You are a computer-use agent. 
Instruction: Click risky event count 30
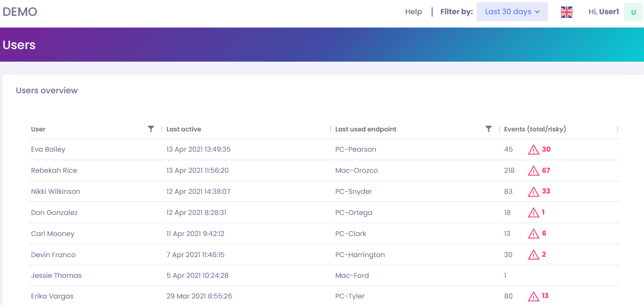click(x=546, y=149)
